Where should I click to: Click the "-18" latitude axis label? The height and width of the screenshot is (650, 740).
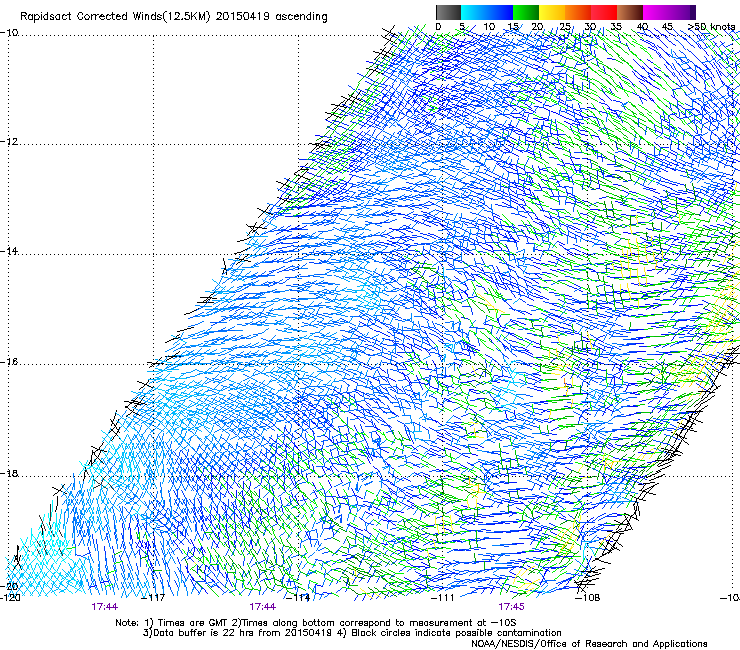[x=9, y=473]
